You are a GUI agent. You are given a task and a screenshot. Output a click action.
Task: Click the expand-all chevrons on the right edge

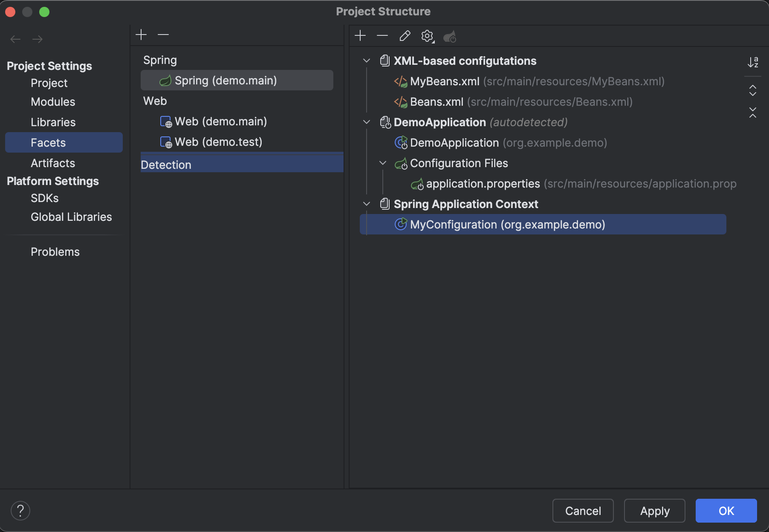[x=752, y=91]
